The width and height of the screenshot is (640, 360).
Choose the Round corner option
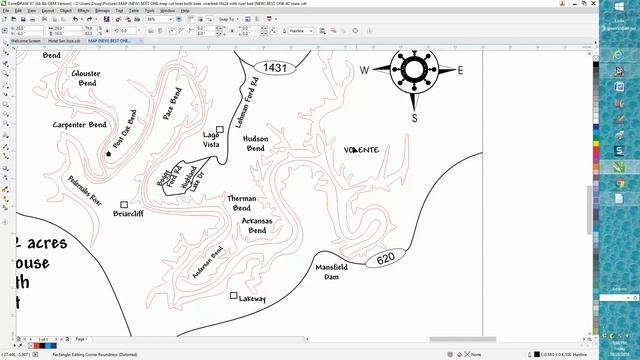pyautogui.click(x=172, y=31)
